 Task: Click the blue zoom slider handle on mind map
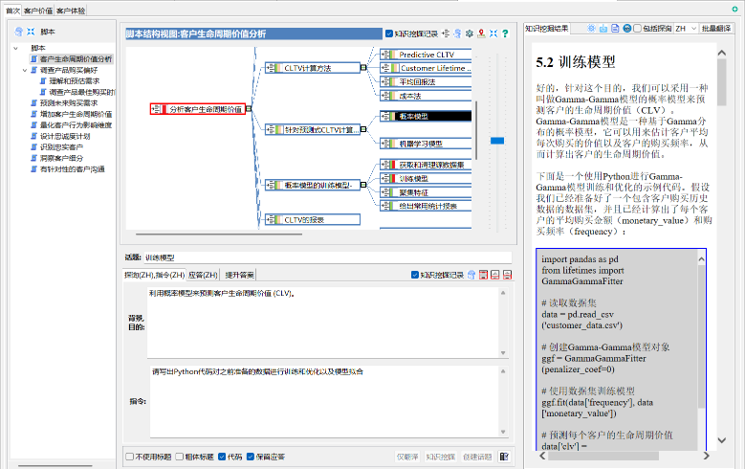[x=496, y=141]
